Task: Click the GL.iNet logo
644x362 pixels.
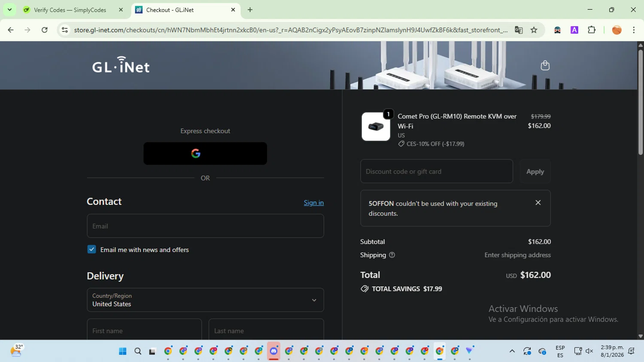Action: tap(121, 65)
